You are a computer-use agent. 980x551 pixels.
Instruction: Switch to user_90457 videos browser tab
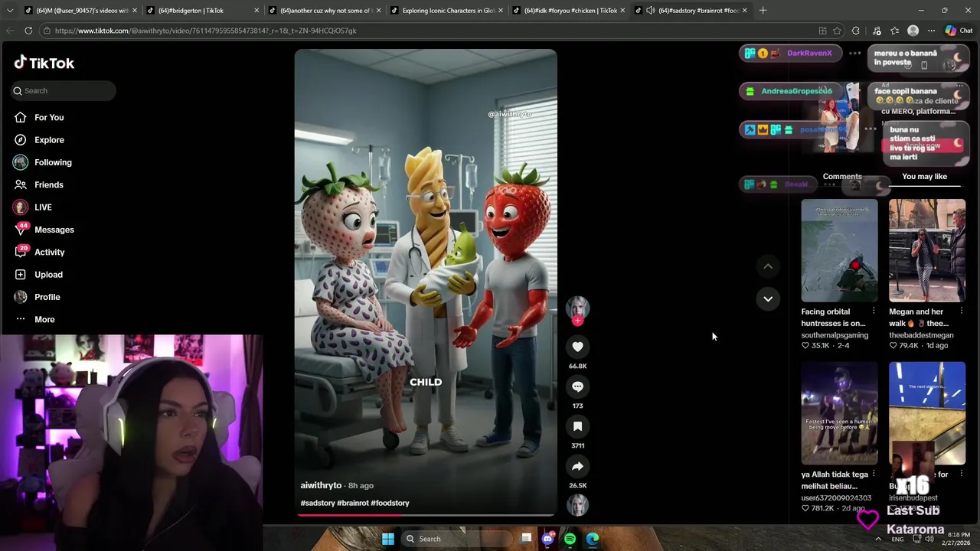click(x=80, y=11)
